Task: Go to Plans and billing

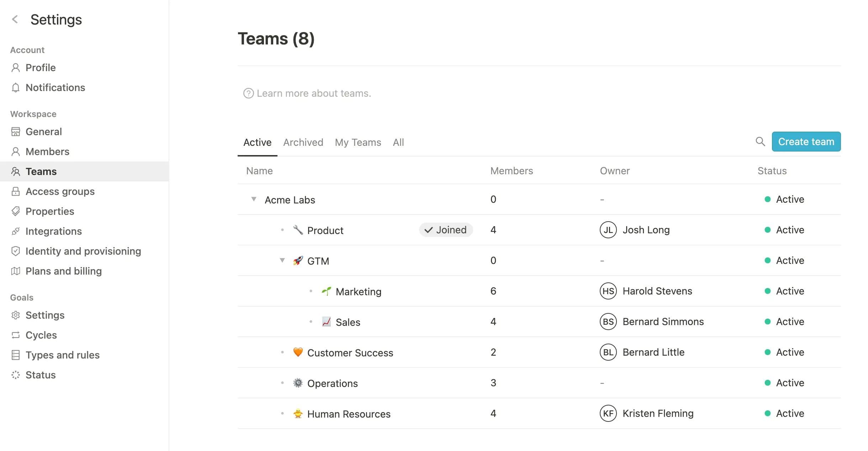Action: (x=63, y=271)
